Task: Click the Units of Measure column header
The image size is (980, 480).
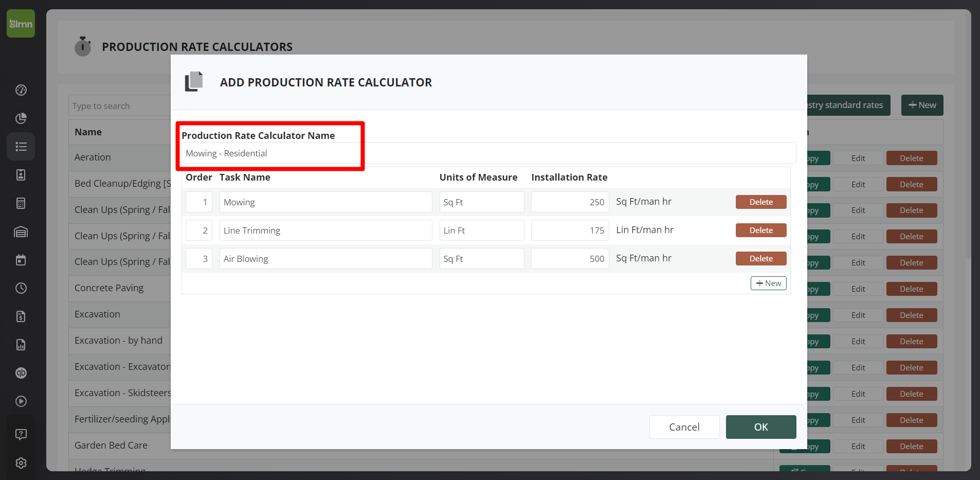Action: coord(478,177)
